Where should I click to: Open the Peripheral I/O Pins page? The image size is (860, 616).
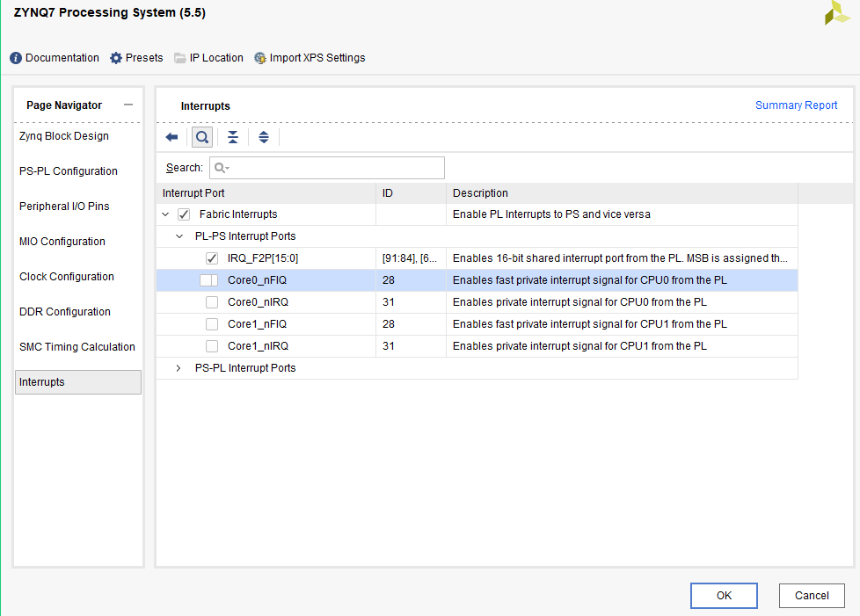[64, 206]
